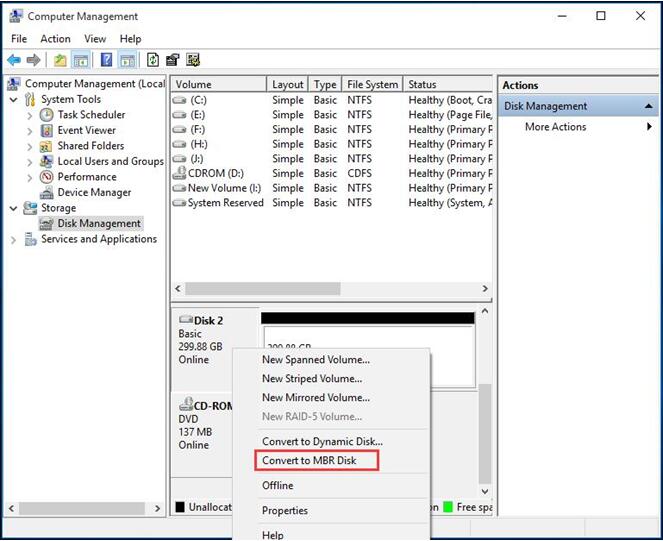This screenshot has height=541, width=663.
Task: Open the Action menu
Action: pyautogui.click(x=55, y=39)
